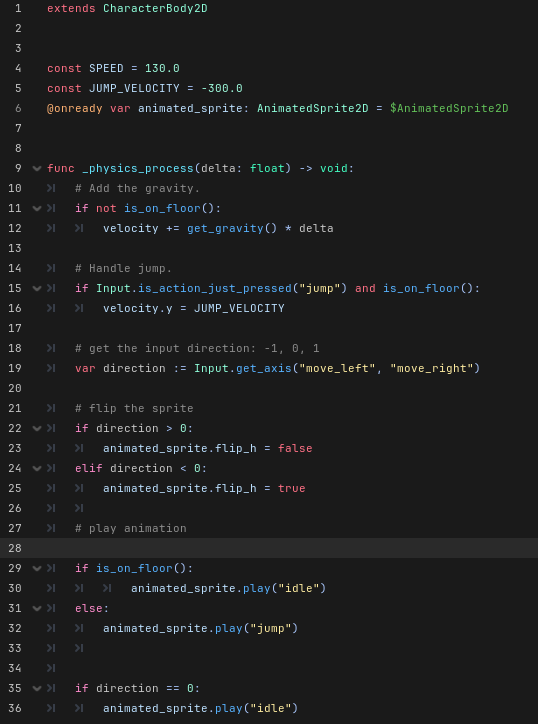The image size is (538, 724).
Task: Collapse the _physics_process function fold arrow
Action: point(37,169)
